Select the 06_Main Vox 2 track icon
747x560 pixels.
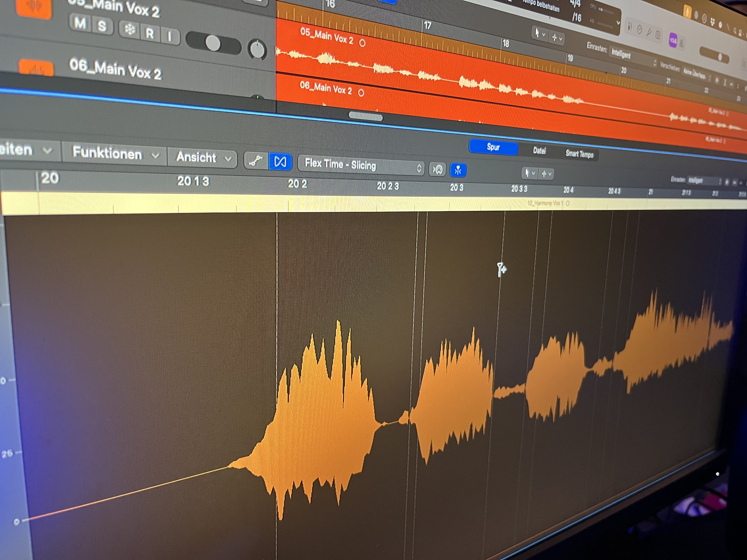click(x=36, y=67)
